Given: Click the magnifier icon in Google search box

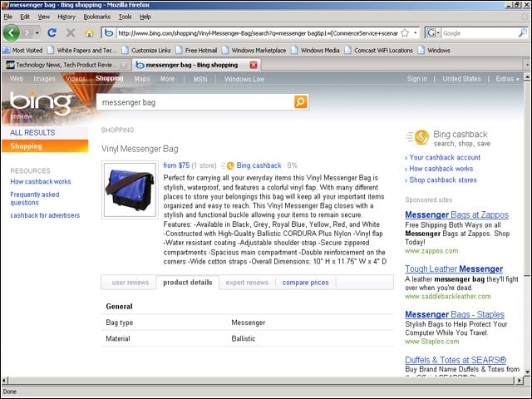Looking at the screenshot, I should pos(523,32).
